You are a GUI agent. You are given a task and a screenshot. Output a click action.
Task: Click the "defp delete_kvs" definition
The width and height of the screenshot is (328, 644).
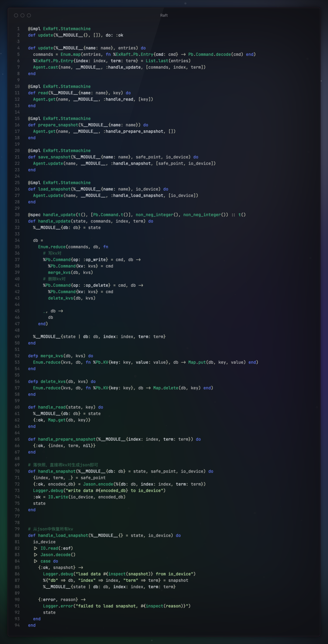(x=47, y=381)
